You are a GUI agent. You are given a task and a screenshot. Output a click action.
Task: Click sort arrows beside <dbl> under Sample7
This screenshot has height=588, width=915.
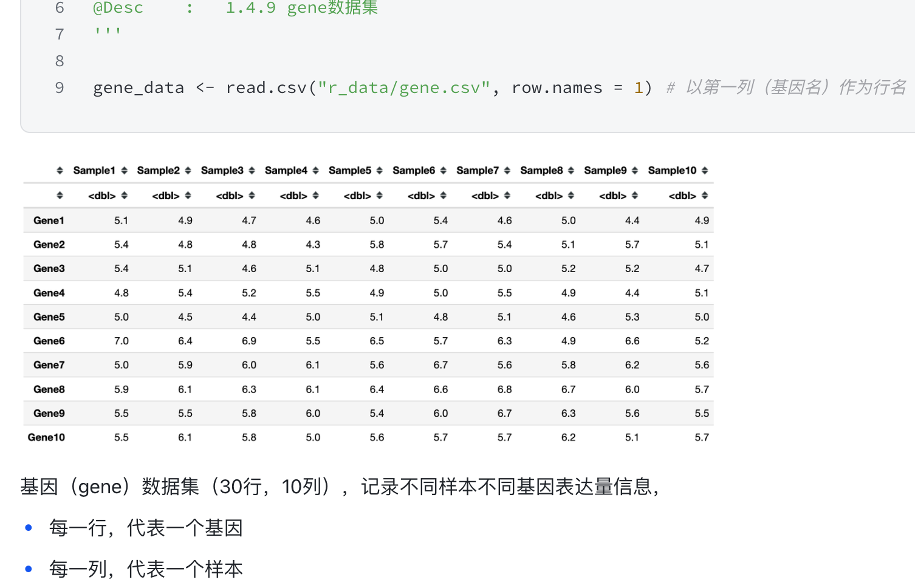(507, 196)
